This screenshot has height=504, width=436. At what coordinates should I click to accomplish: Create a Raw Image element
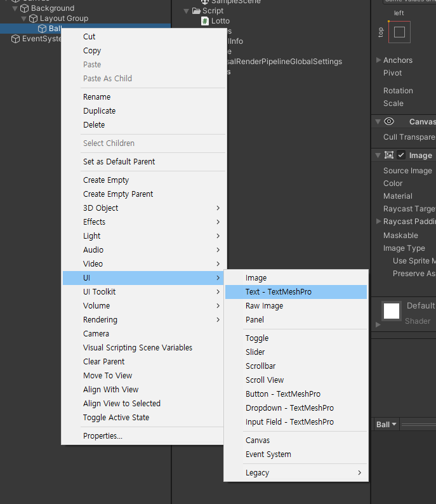pos(296,306)
